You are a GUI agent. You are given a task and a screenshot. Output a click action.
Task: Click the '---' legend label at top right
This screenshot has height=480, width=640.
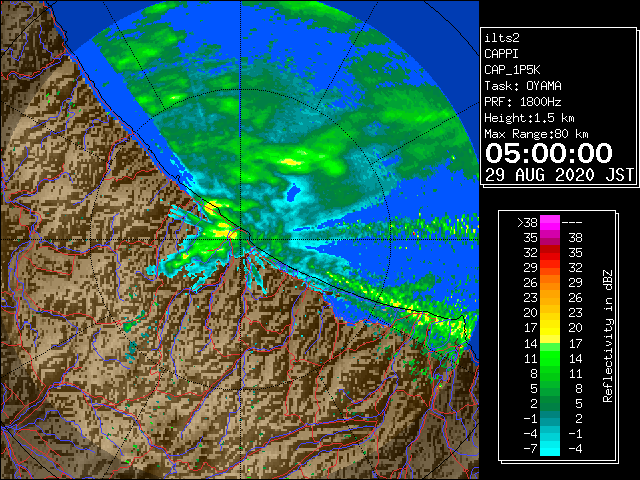572,222
